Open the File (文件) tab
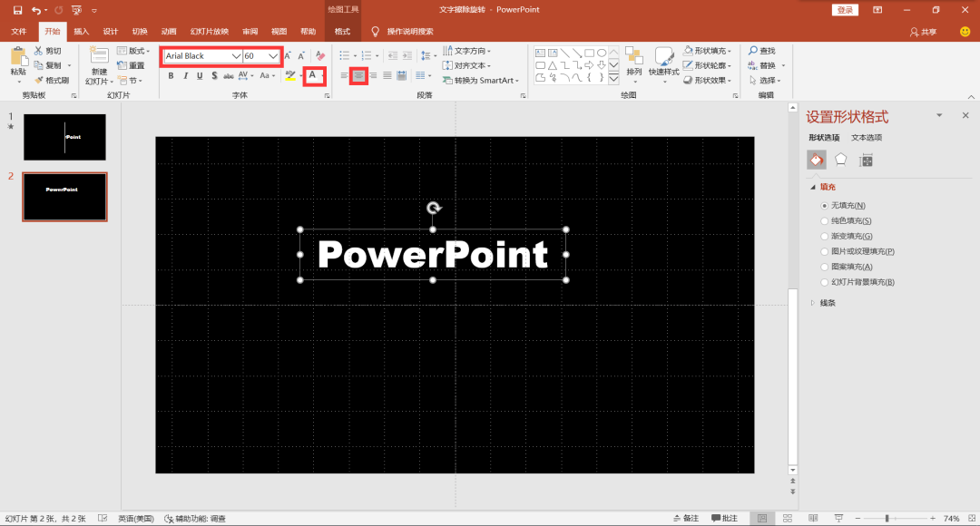980x526 pixels. click(x=19, y=31)
